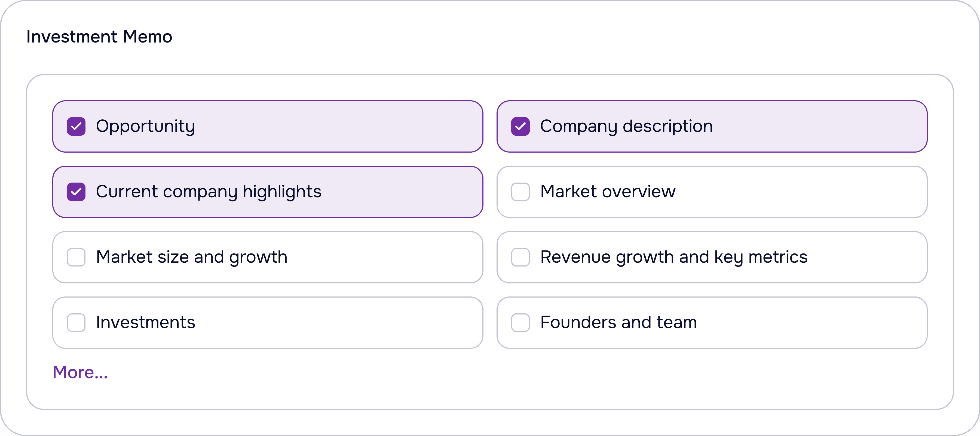Click the Opportunity option label
This screenshot has width=980, height=436.
(145, 126)
